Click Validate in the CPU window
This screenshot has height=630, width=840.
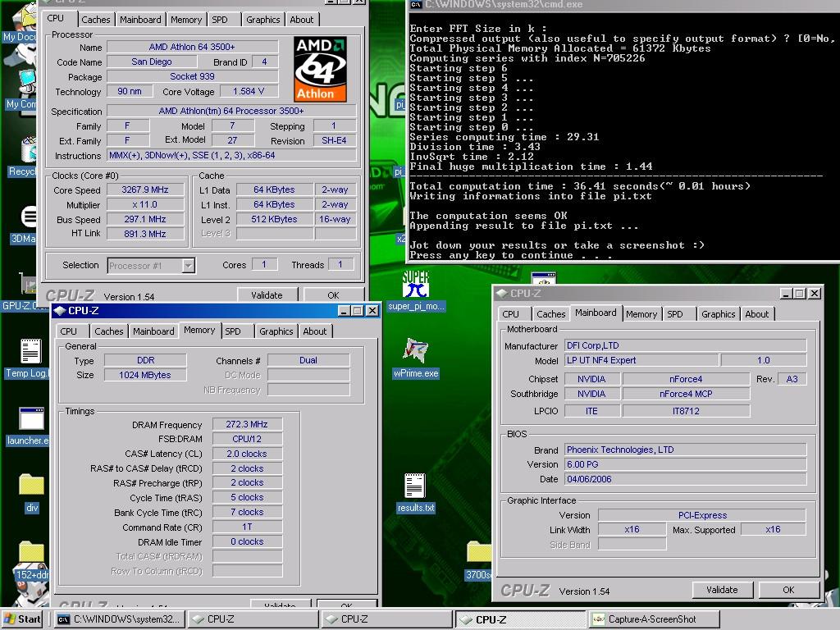pyautogui.click(x=267, y=295)
